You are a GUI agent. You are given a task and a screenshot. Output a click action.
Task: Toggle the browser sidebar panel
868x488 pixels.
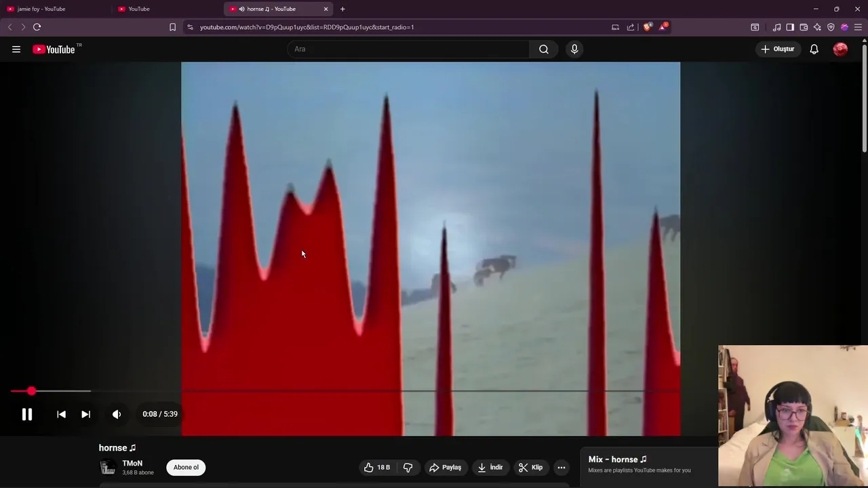pos(790,27)
